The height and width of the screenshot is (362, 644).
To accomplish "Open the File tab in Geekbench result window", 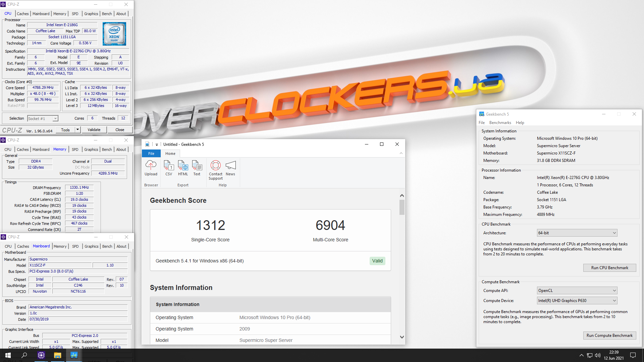I will (x=151, y=154).
